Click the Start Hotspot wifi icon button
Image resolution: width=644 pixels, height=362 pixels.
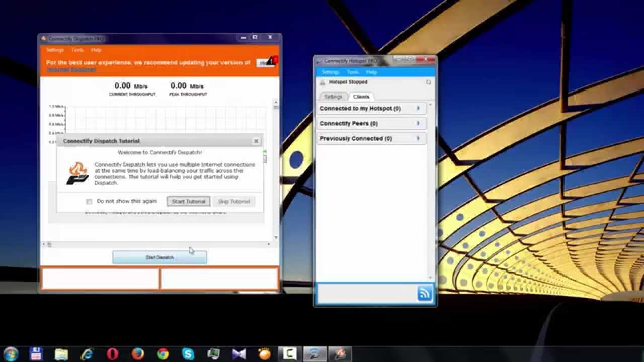click(x=424, y=293)
